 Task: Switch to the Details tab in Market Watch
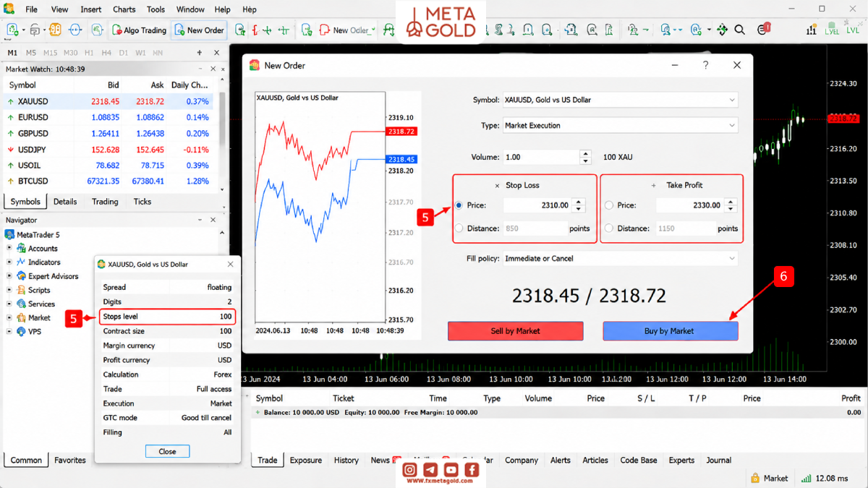point(65,202)
